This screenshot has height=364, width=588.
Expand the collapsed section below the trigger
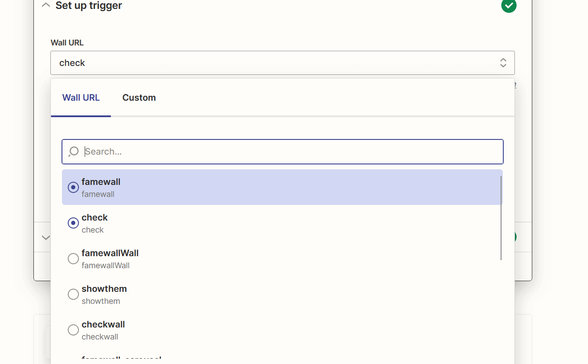click(45, 237)
